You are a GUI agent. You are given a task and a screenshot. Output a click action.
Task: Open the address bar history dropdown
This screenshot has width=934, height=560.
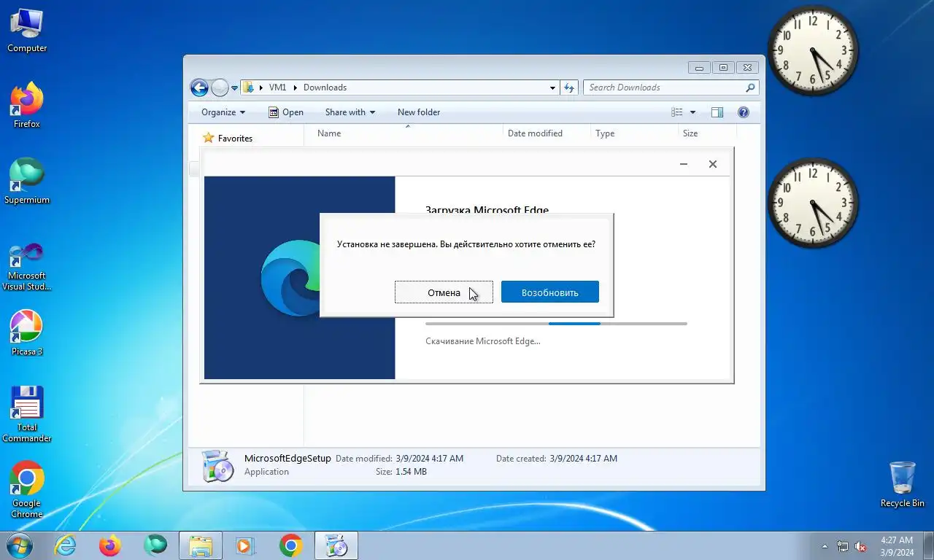click(552, 87)
